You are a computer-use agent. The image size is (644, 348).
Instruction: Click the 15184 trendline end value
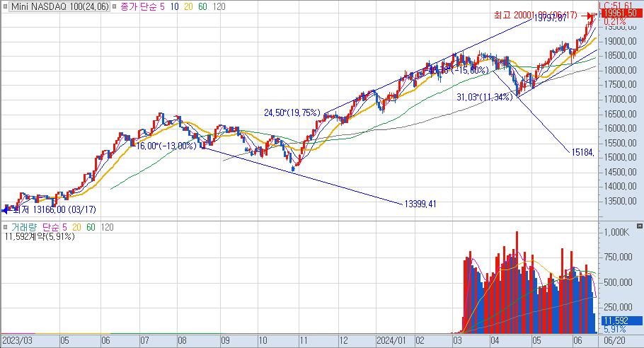[x=582, y=152]
